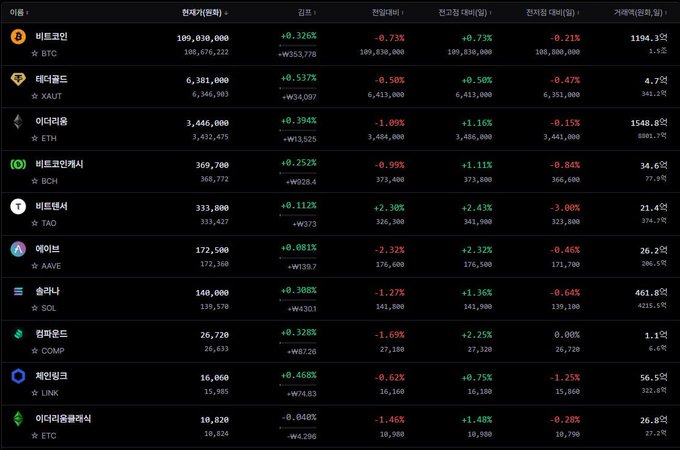
Task: Toggle favorite star for XAUT
Action: click(x=35, y=96)
